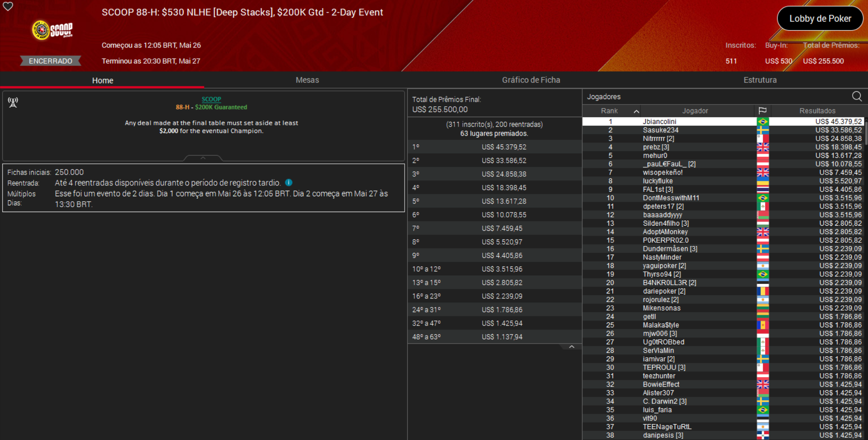Viewport: 868px width, 440px height.
Task: Click result US$ 18.398,45 for prebz
Action: [x=839, y=147]
